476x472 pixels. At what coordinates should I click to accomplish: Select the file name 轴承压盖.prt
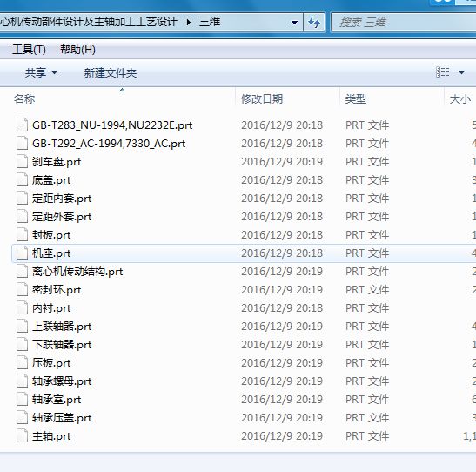62,418
